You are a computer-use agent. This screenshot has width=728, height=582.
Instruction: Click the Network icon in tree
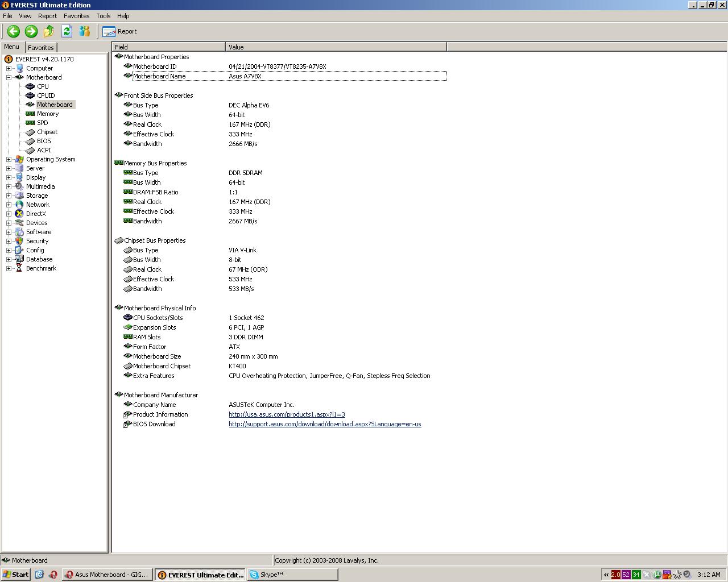[x=19, y=205]
